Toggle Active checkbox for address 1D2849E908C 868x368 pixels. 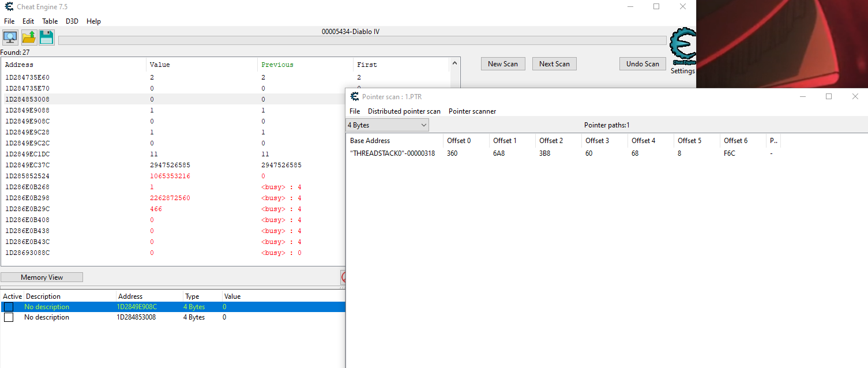point(9,307)
